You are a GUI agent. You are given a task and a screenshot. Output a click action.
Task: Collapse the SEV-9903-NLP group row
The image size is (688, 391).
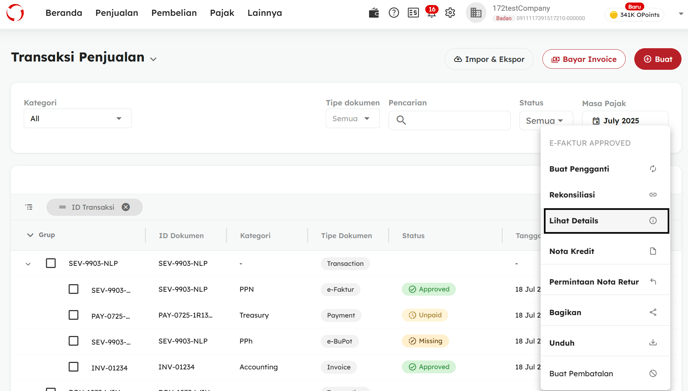pyautogui.click(x=28, y=264)
